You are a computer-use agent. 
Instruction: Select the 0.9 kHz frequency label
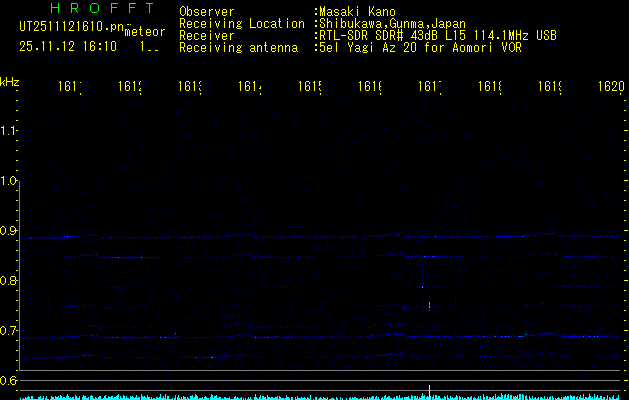[10, 231]
